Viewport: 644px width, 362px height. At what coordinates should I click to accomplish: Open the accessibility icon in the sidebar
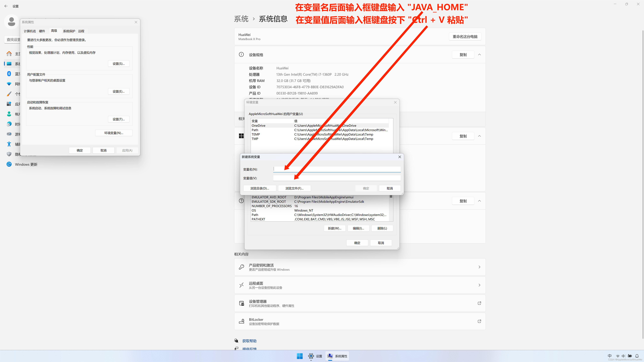[9, 144]
